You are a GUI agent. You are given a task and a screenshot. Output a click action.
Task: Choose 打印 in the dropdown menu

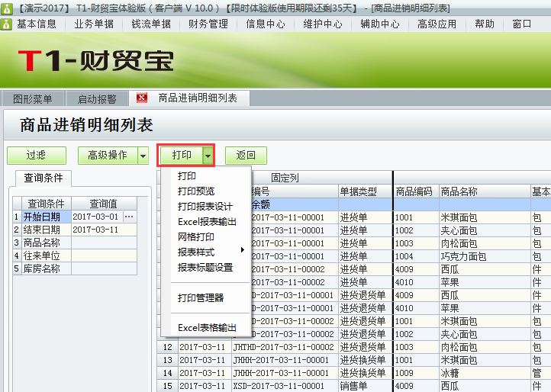tap(187, 175)
